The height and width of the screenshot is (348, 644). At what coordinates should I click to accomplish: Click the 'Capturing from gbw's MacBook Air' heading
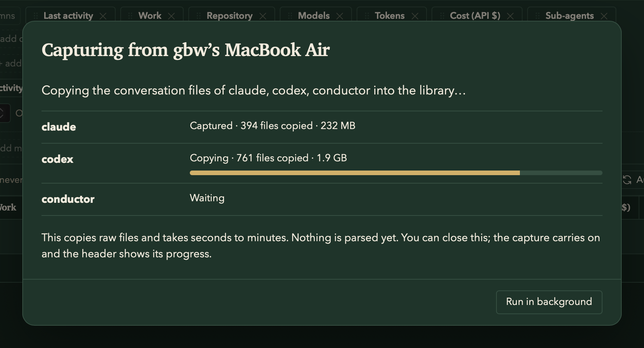186,50
